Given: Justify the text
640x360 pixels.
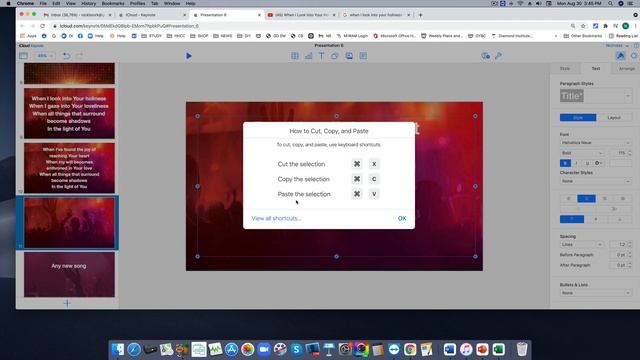Looking at the screenshot, I should pos(623,199).
